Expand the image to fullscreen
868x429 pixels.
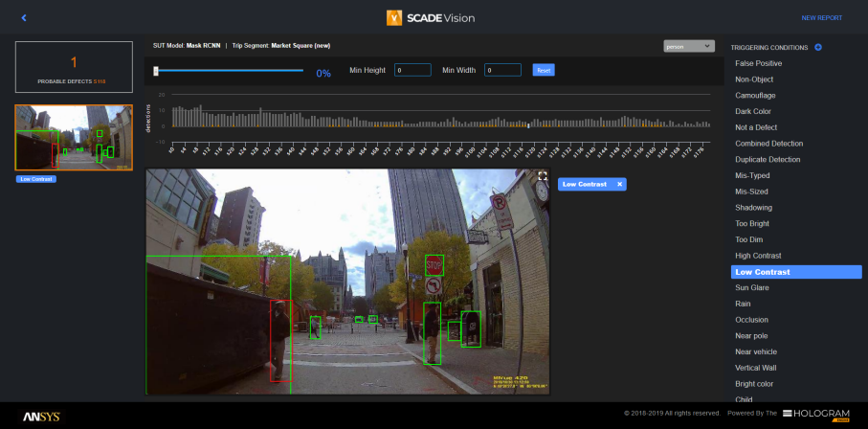click(x=543, y=175)
